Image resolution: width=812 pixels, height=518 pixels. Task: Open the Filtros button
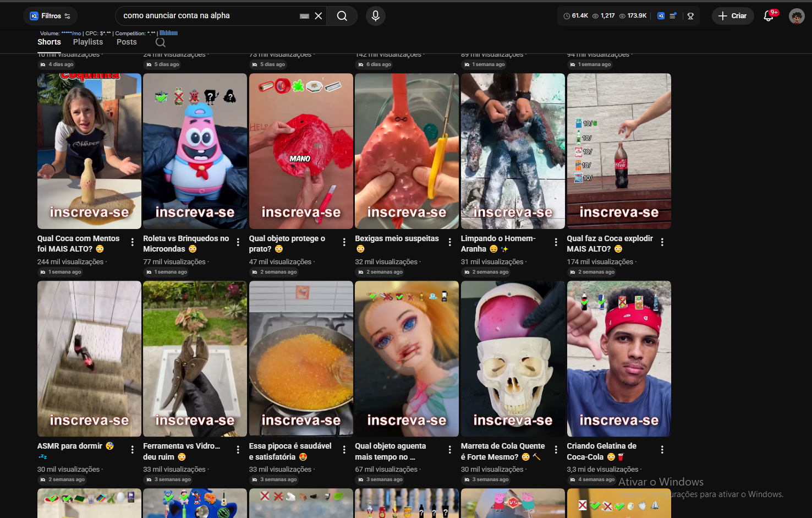point(50,16)
